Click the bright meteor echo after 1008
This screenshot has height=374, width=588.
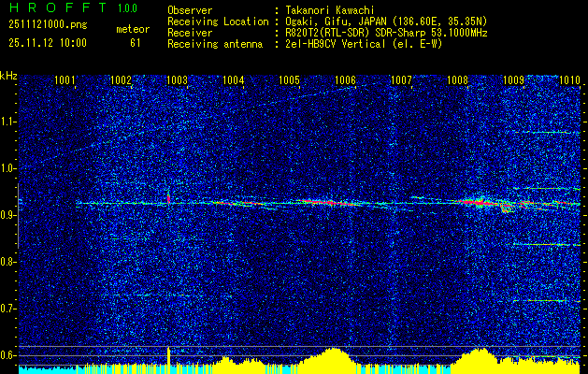pos(478,203)
